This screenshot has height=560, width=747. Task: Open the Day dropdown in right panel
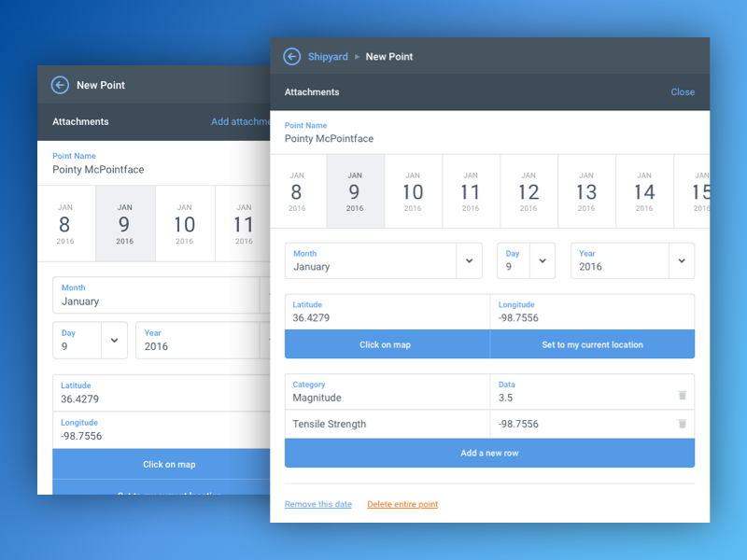[x=542, y=261]
